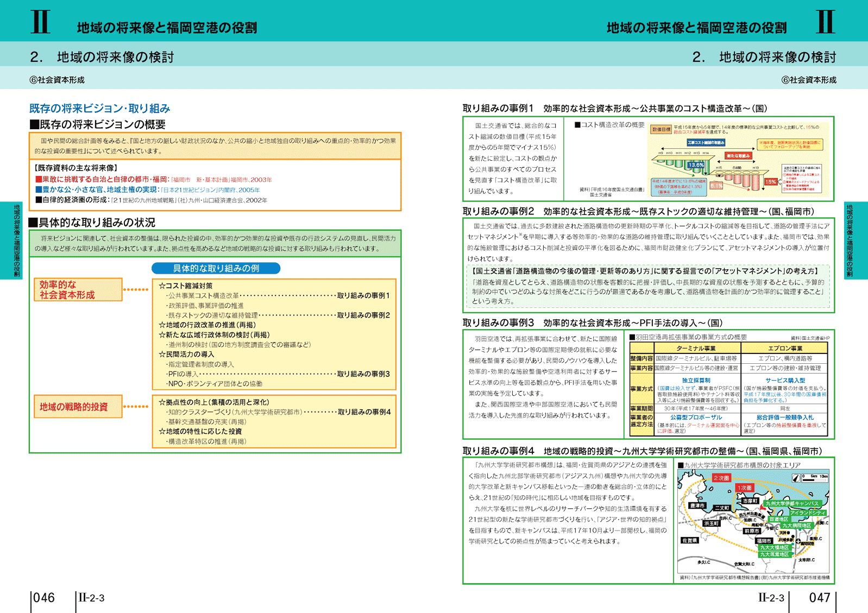This screenshot has width=868, height=613.
Task: Click the '【既存資料の主な将来像】' label
Action: [76, 168]
